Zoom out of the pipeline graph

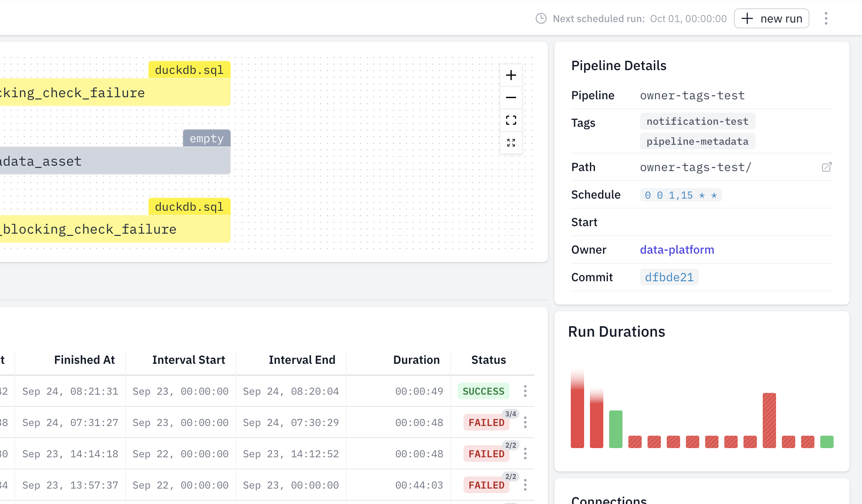[511, 98]
